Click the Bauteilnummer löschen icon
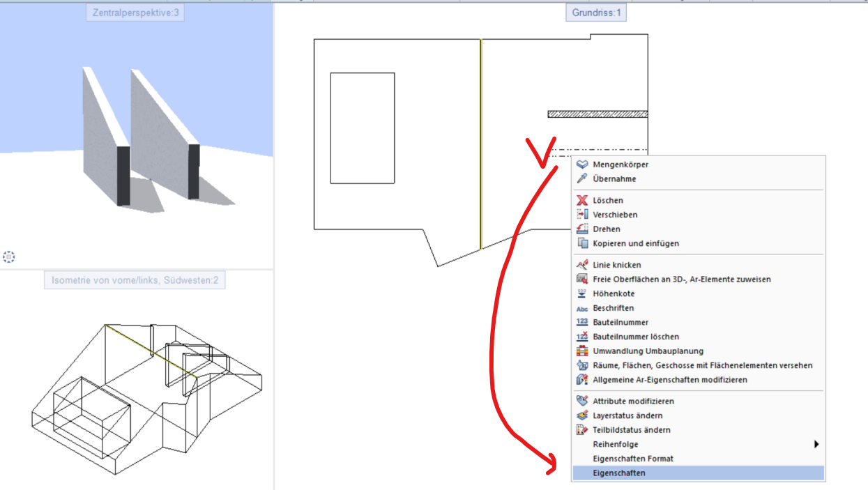The height and width of the screenshot is (490, 868). point(582,337)
